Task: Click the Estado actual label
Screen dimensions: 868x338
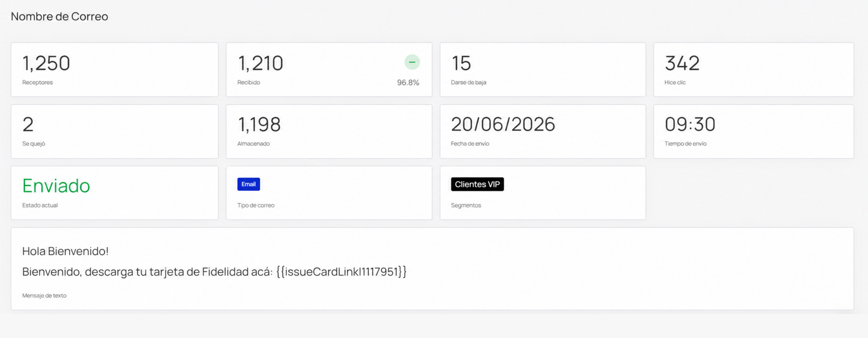Action: pos(40,205)
